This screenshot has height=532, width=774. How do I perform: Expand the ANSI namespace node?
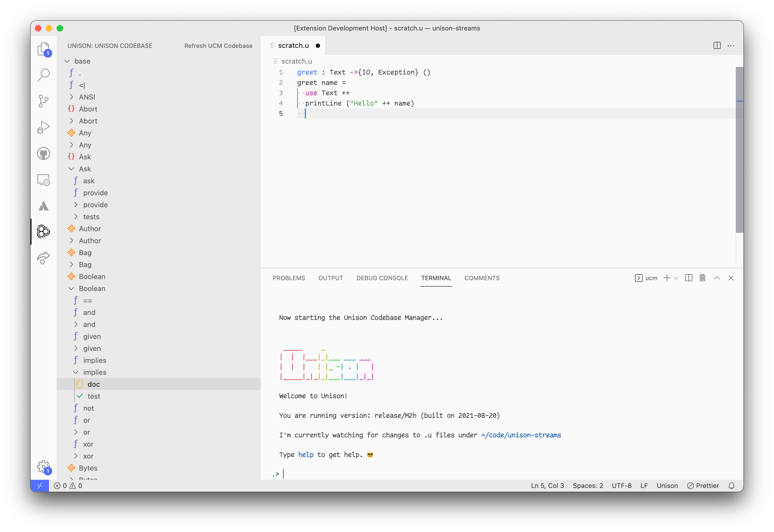[71, 97]
